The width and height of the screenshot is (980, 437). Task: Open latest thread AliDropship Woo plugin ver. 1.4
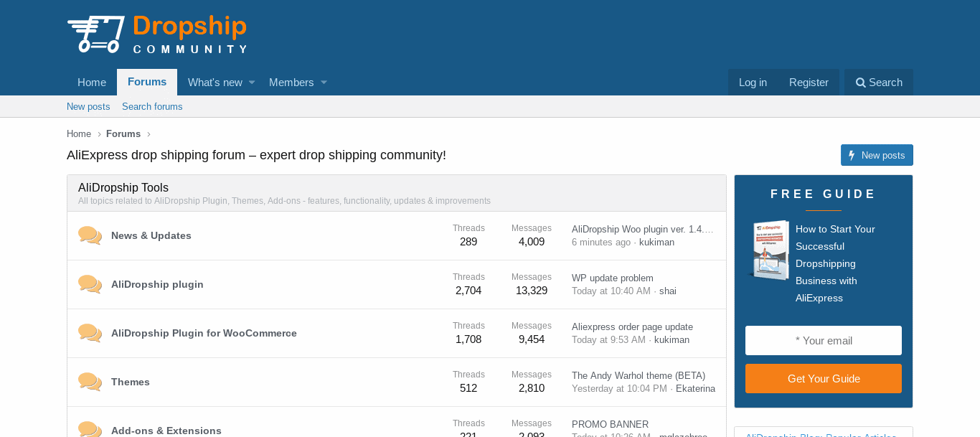[x=643, y=229]
